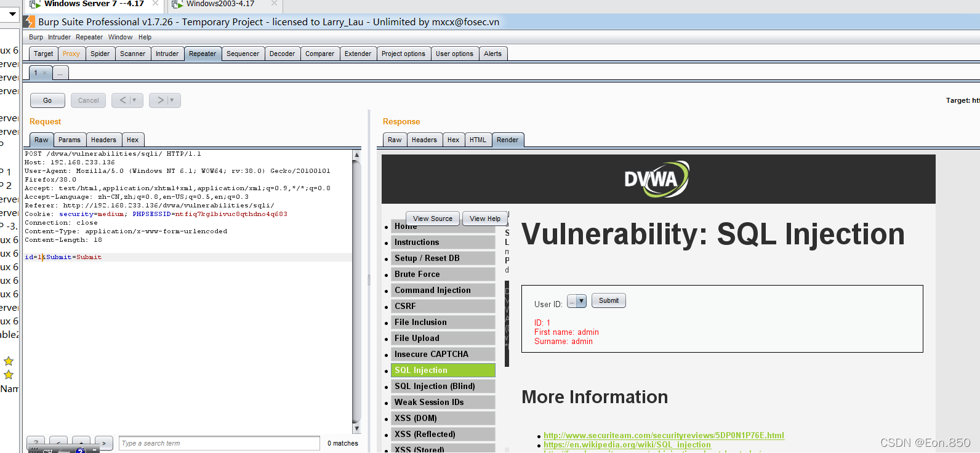Open the Intruder menu in the menu bar

60,37
